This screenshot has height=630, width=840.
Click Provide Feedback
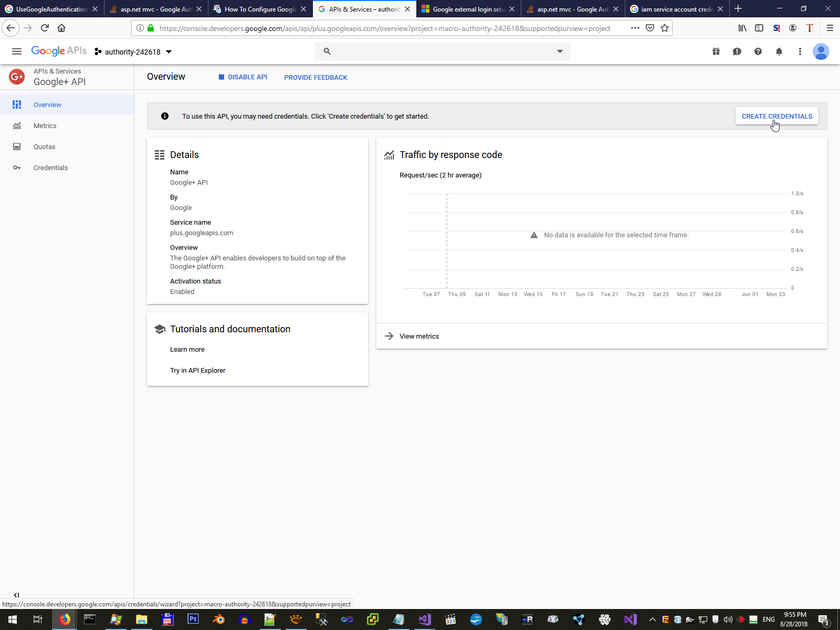pyautogui.click(x=316, y=77)
